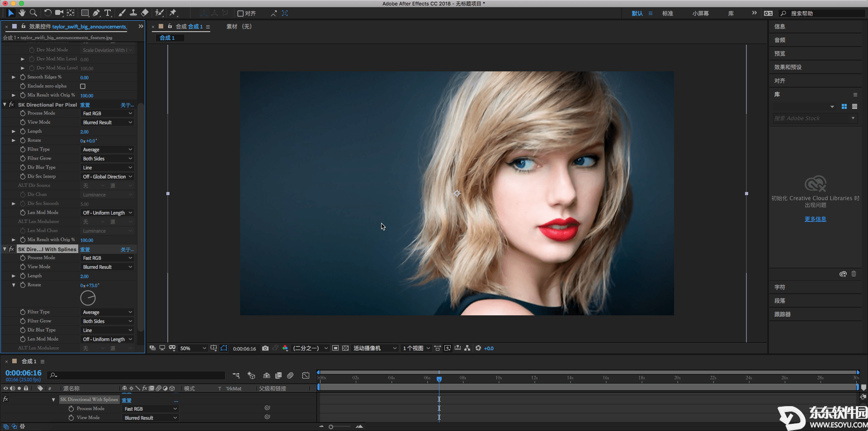Image resolution: width=868 pixels, height=431 pixels.
Task: Select the Zoom magnifier tool
Action: coord(33,13)
